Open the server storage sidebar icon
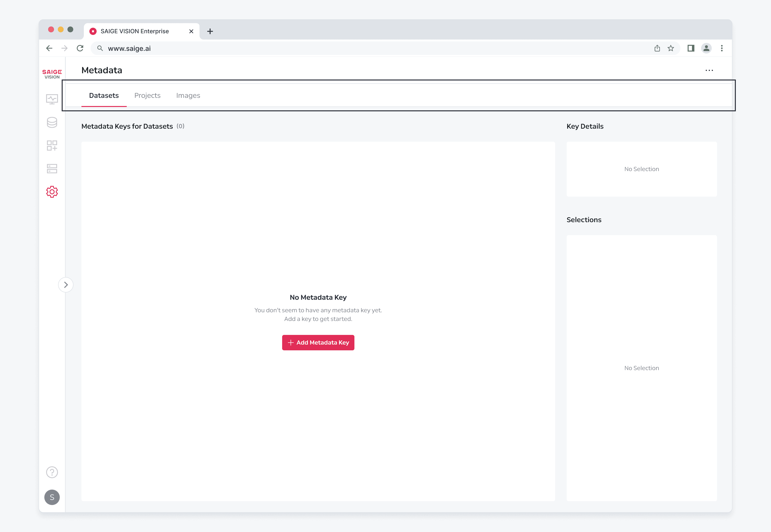 (52, 169)
